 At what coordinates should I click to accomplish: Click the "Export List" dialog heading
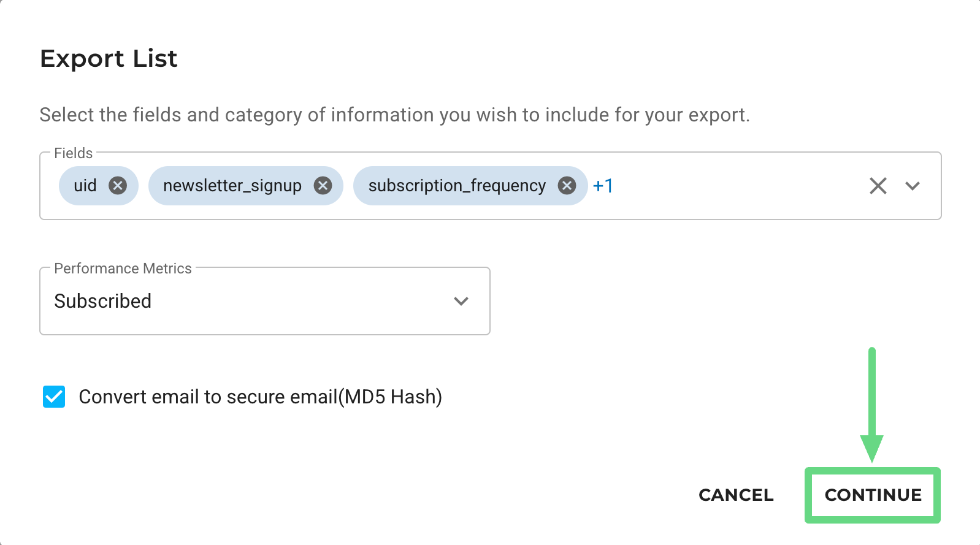click(x=109, y=59)
